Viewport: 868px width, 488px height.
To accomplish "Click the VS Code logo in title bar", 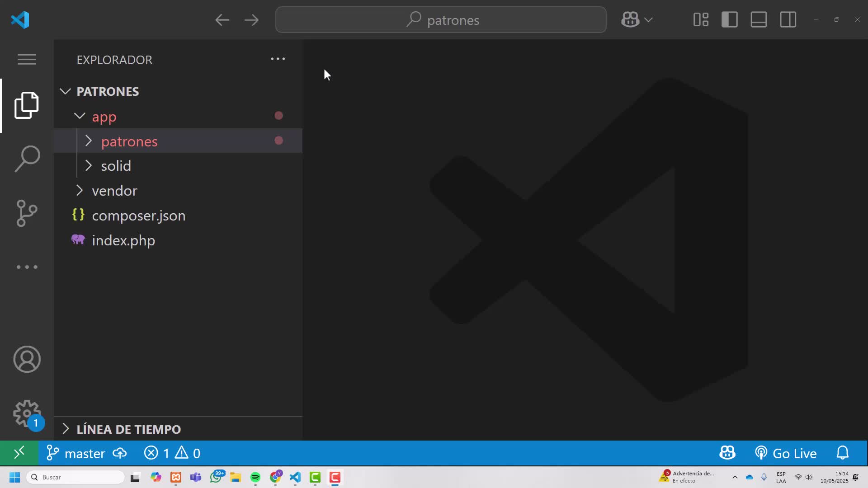I will point(20,20).
